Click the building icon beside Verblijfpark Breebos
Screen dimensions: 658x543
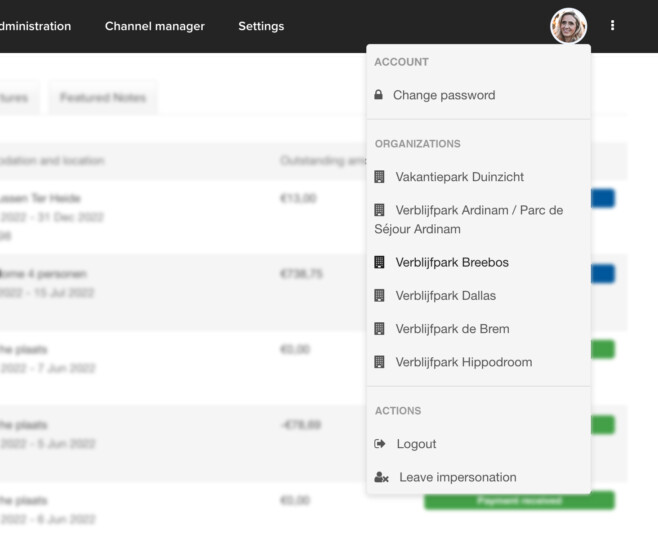pyautogui.click(x=380, y=263)
